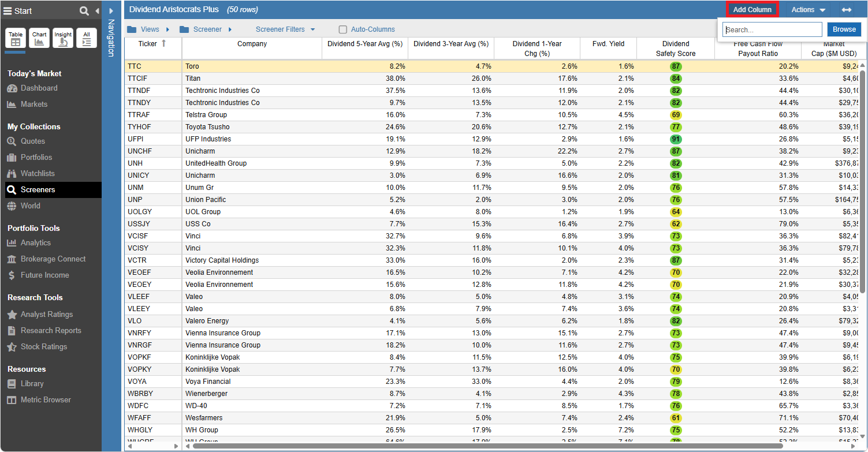868x452 pixels.
Task: Open the Actions dropdown menu
Action: pyautogui.click(x=808, y=10)
